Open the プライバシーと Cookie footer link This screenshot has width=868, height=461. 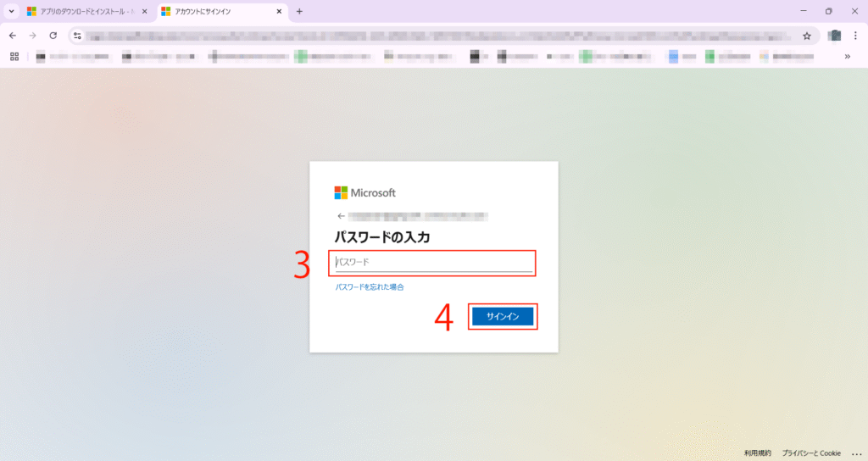point(811,453)
